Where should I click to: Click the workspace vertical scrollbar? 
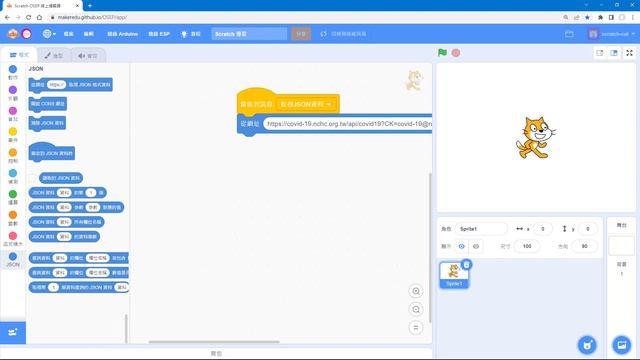(x=429, y=248)
